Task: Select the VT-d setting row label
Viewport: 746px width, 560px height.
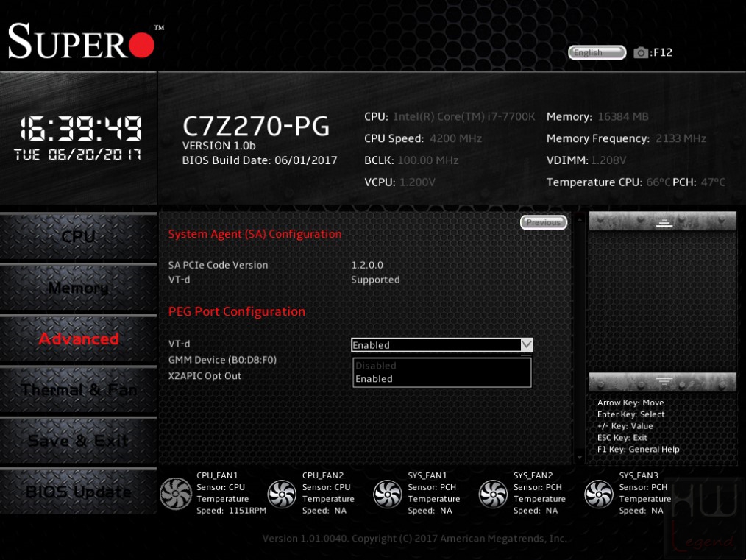Action: coord(179,344)
